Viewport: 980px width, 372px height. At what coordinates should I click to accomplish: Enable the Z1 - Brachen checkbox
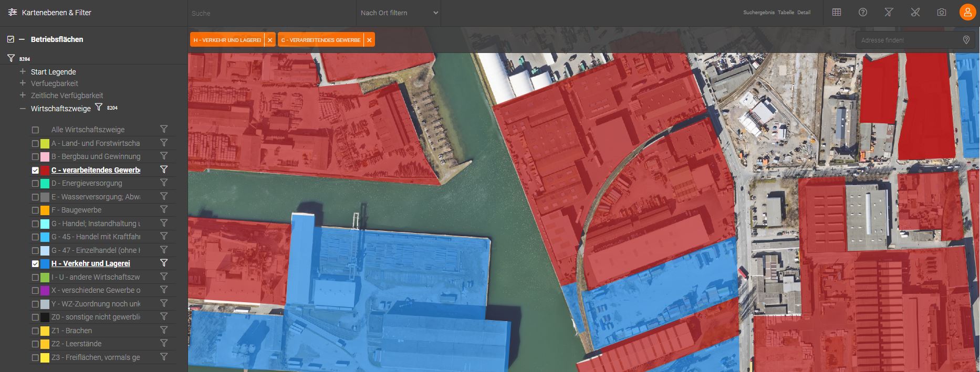[35, 331]
